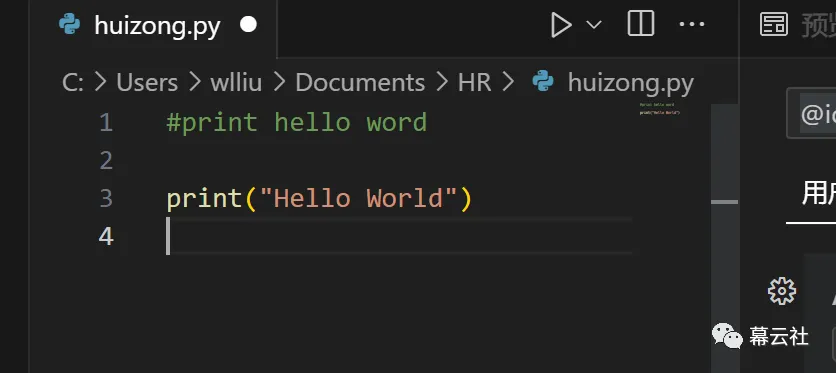Screen dimensions: 836x373
Task: Open the Users breadcrumb folder
Action: click(147, 83)
